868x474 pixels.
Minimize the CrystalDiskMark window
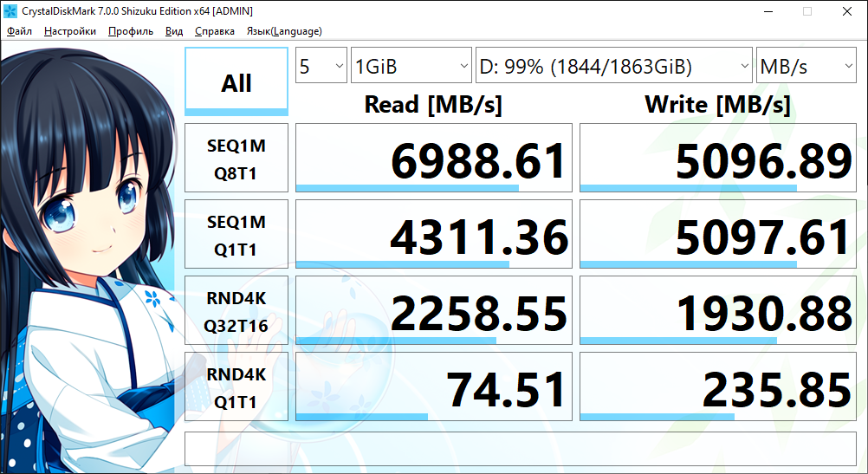point(768,11)
